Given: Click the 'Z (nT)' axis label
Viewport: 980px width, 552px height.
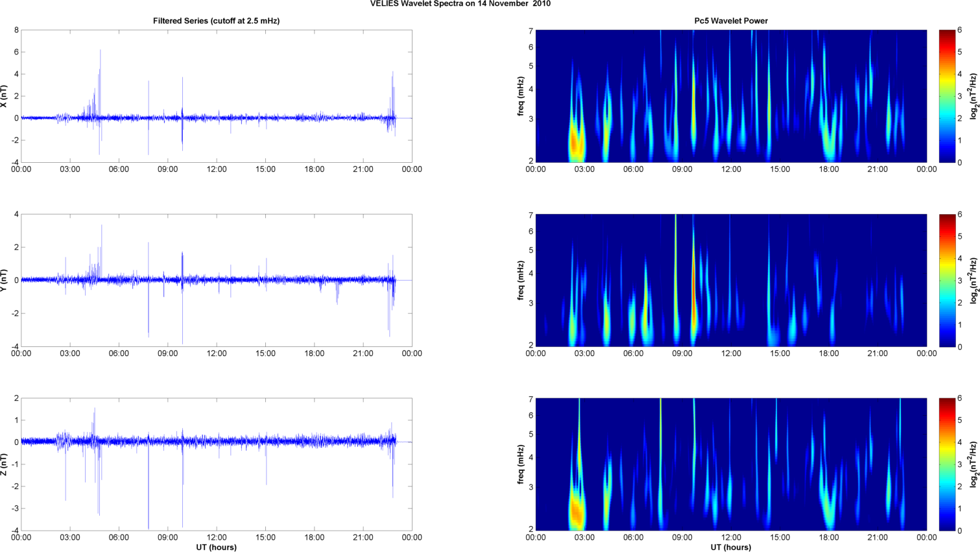Looking at the screenshot, I should coord(4,464).
